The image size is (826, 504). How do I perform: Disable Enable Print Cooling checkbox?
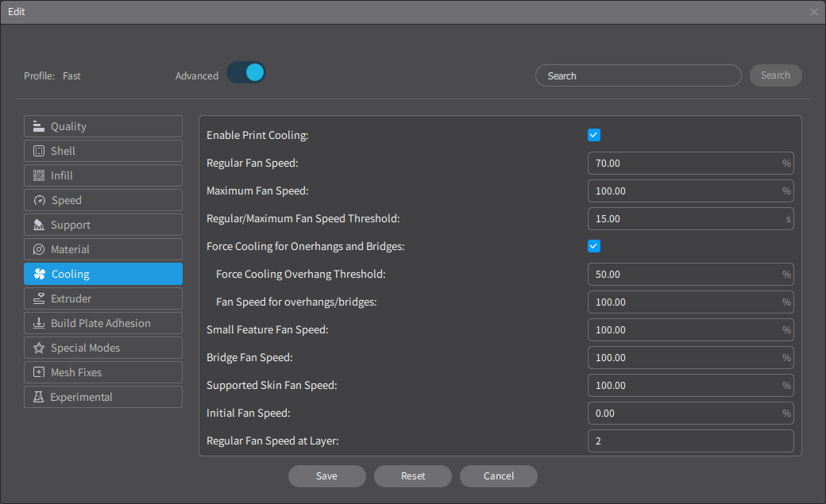pos(593,134)
